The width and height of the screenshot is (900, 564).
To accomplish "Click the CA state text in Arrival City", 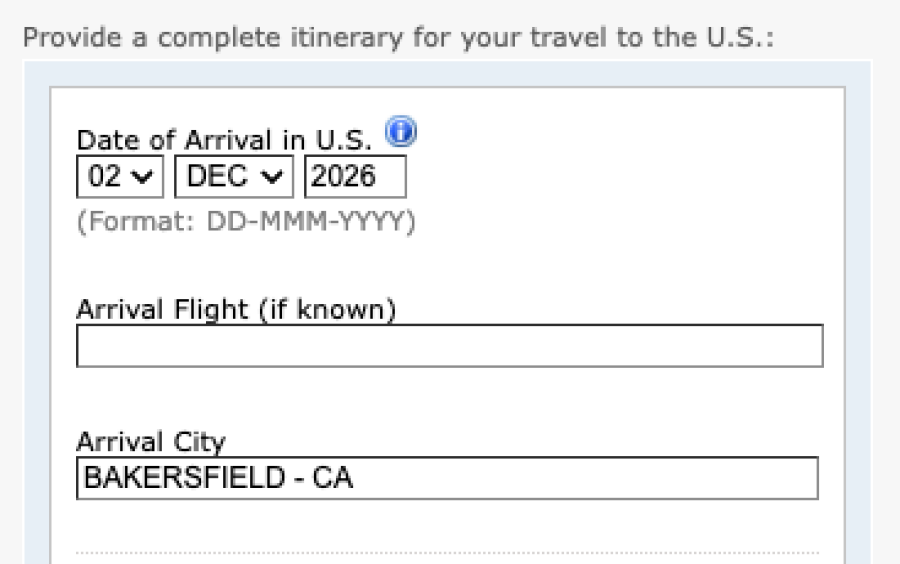I will point(333,478).
